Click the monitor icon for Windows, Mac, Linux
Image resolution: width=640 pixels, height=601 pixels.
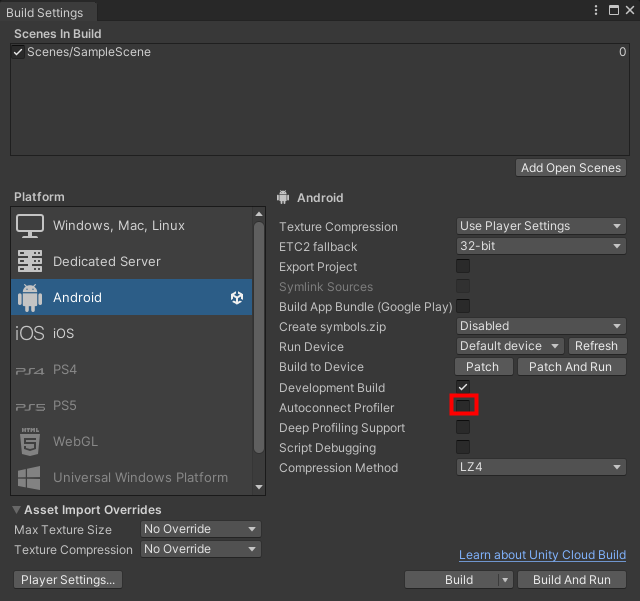pyautogui.click(x=30, y=226)
